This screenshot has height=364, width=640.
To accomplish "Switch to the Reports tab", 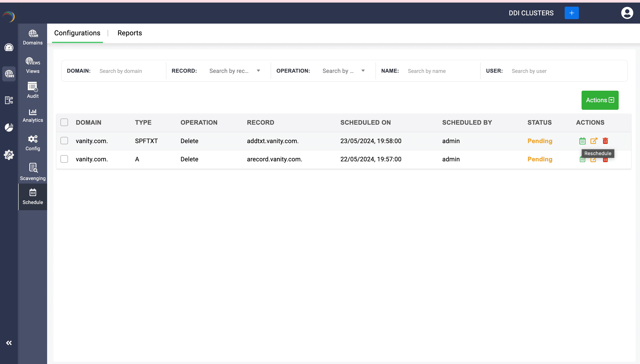I will (130, 33).
